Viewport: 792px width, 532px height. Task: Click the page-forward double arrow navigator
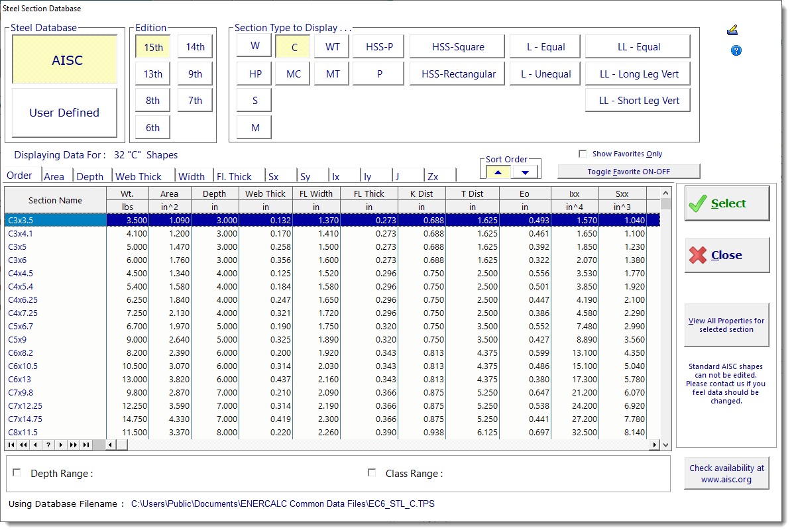(74, 445)
